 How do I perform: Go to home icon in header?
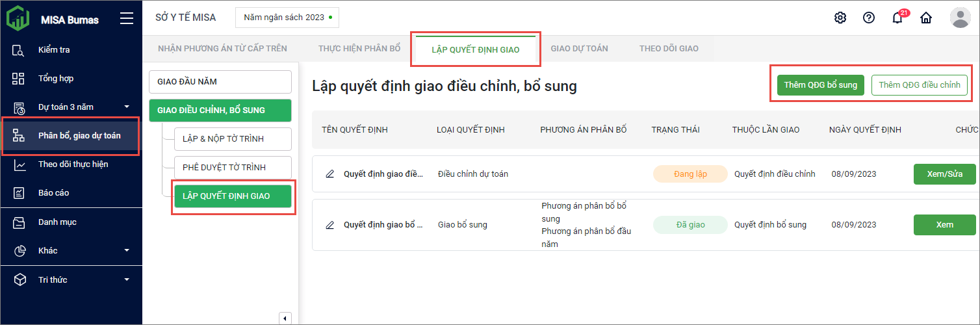926,18
